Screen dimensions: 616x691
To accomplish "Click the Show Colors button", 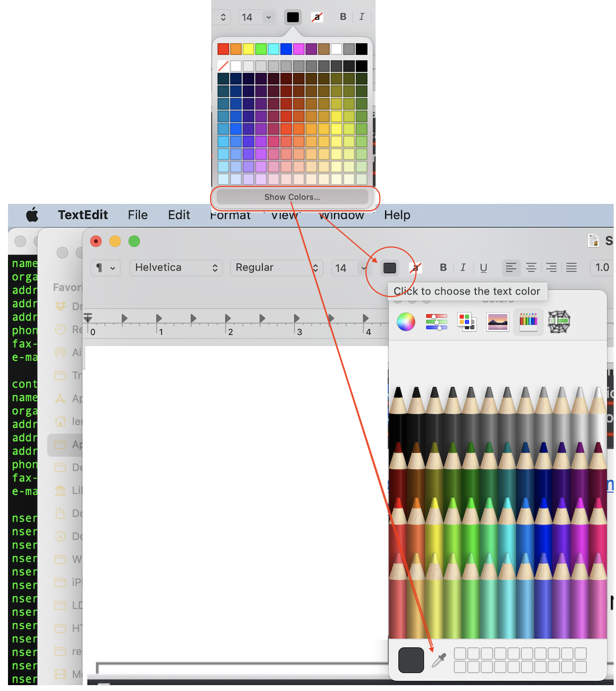I will tap(293, 197).
